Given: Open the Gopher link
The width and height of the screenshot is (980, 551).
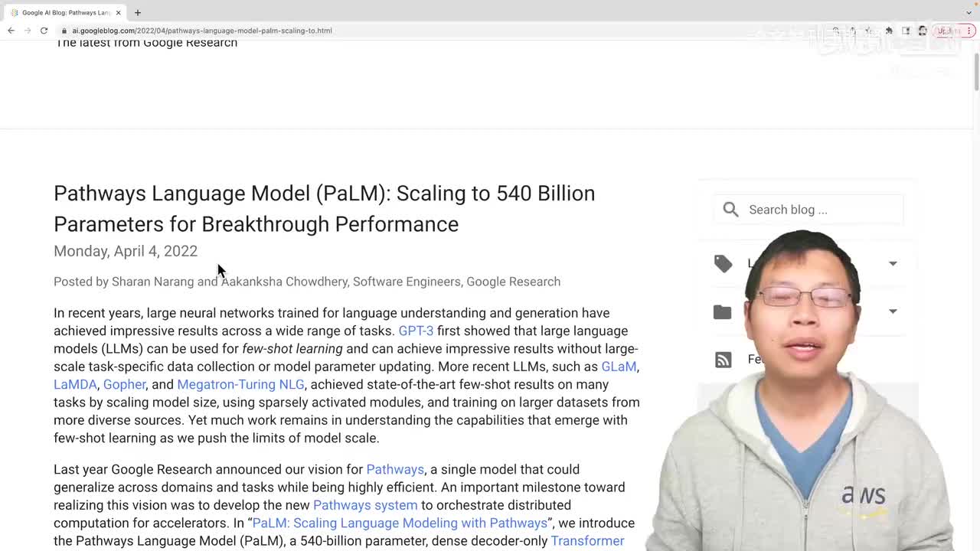Looking at the screenshot, I should 124,384.
